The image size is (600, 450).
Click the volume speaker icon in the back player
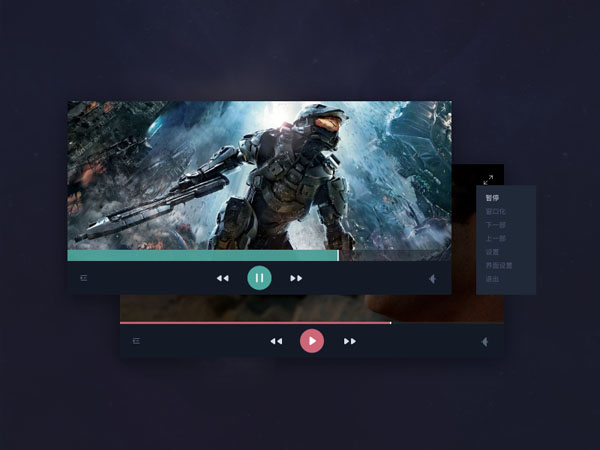[x=485, y=342]
